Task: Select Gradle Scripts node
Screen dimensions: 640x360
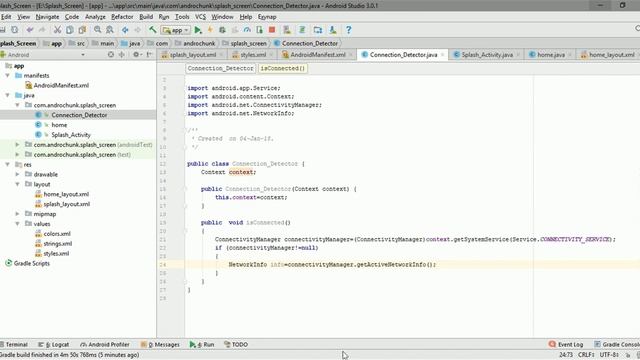Action: tap(31, 263)
